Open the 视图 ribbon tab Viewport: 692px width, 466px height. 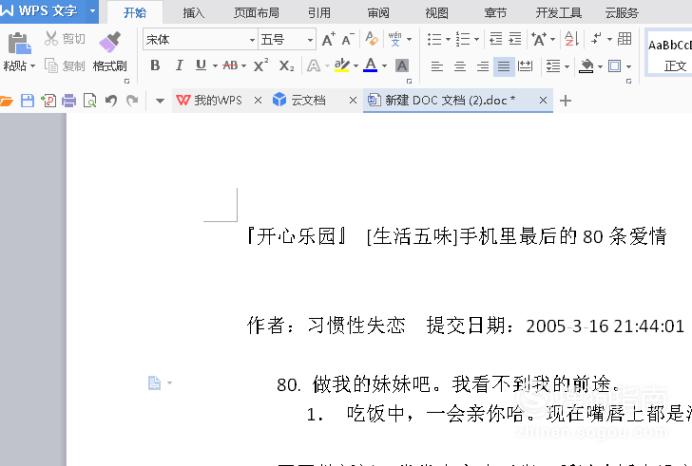tap(437, 13)
